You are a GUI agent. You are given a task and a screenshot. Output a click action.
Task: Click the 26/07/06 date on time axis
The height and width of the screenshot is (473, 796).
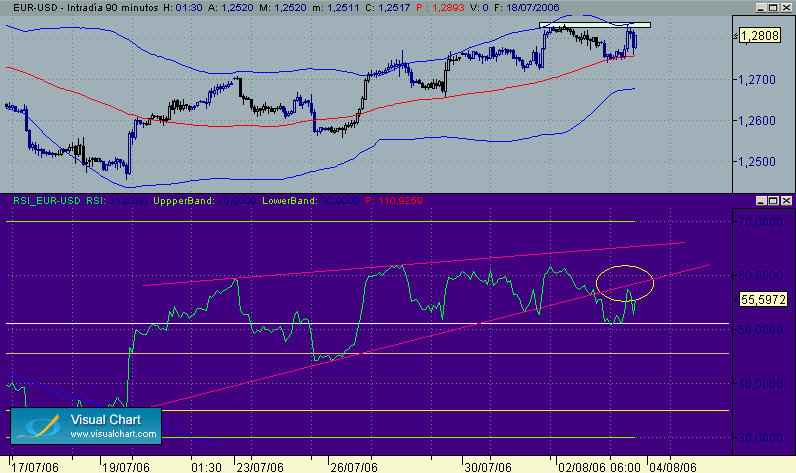click(354, 467)
